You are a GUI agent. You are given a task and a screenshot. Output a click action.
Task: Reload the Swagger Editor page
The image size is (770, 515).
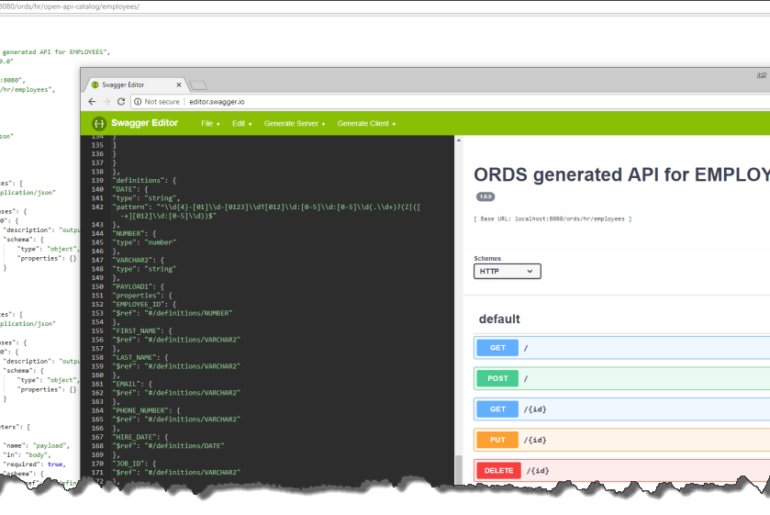click(121, 102)
